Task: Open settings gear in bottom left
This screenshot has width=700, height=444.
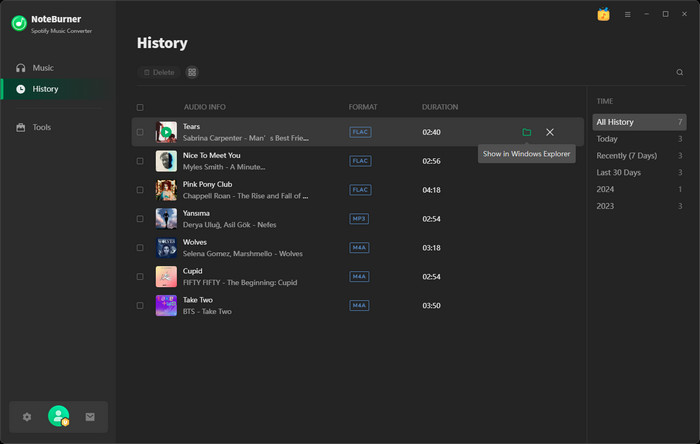Action: [x=27, y=417]
